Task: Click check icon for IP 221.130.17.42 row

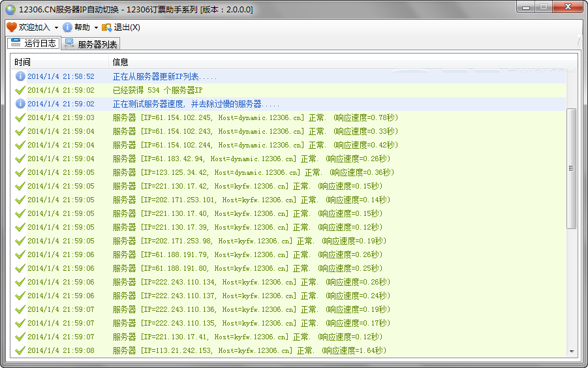Action: [20, 186]
